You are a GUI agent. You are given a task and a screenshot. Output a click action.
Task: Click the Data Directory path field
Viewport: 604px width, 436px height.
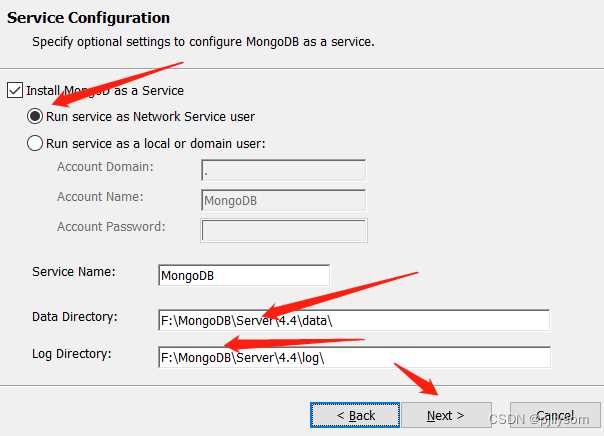tap(354, 320)
